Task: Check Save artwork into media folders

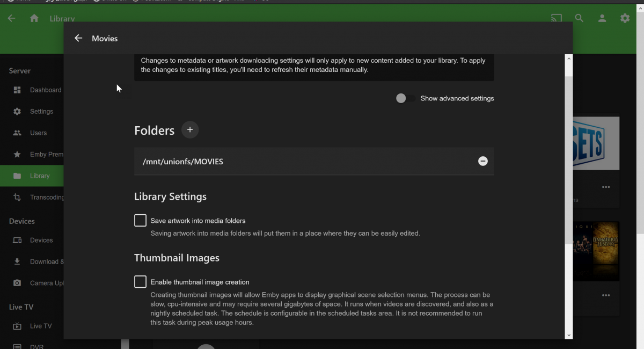Action: [x=140, y=221]
